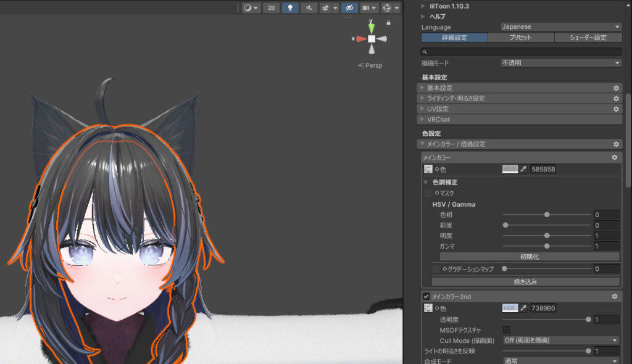
Task: Switch to the シェーダー設定 tab
Action: (588, 38)
